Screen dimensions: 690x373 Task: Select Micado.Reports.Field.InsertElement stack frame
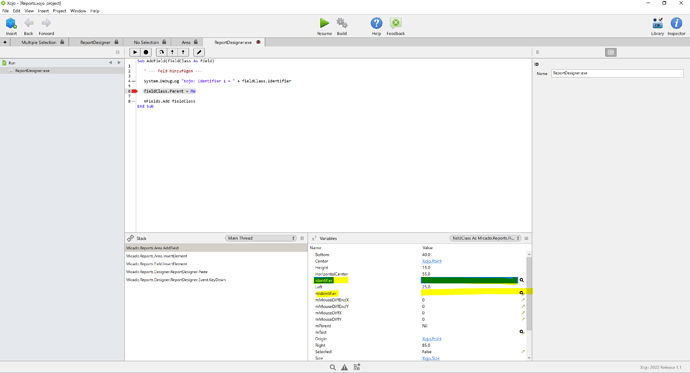click(x=157, y=264)
